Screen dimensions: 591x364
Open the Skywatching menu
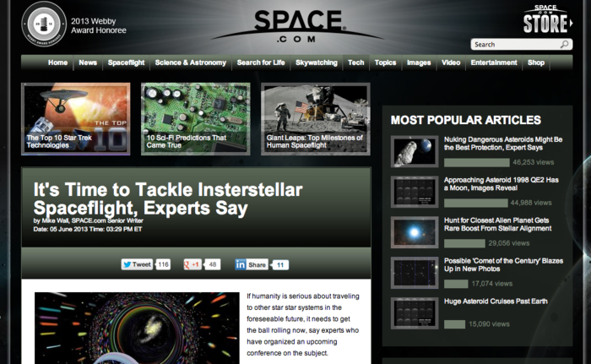tap(317, 62)
